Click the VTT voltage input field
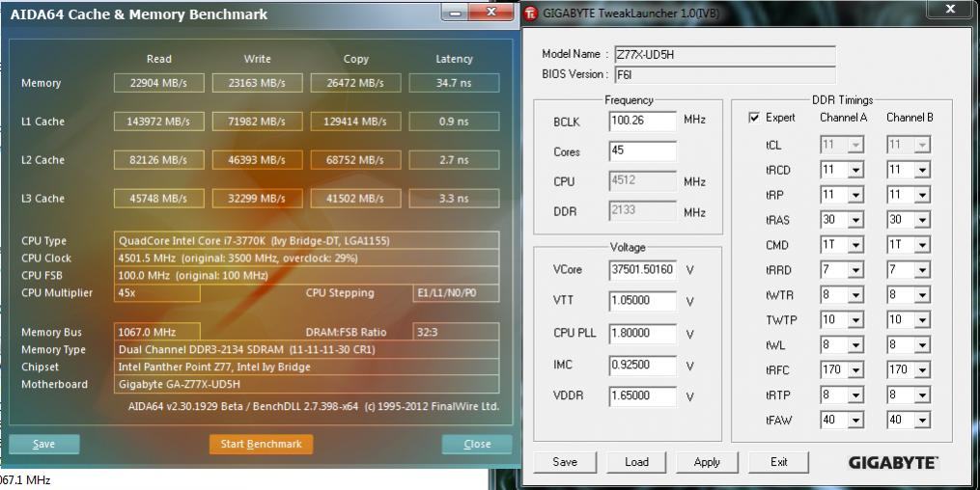 pos(642,300)
